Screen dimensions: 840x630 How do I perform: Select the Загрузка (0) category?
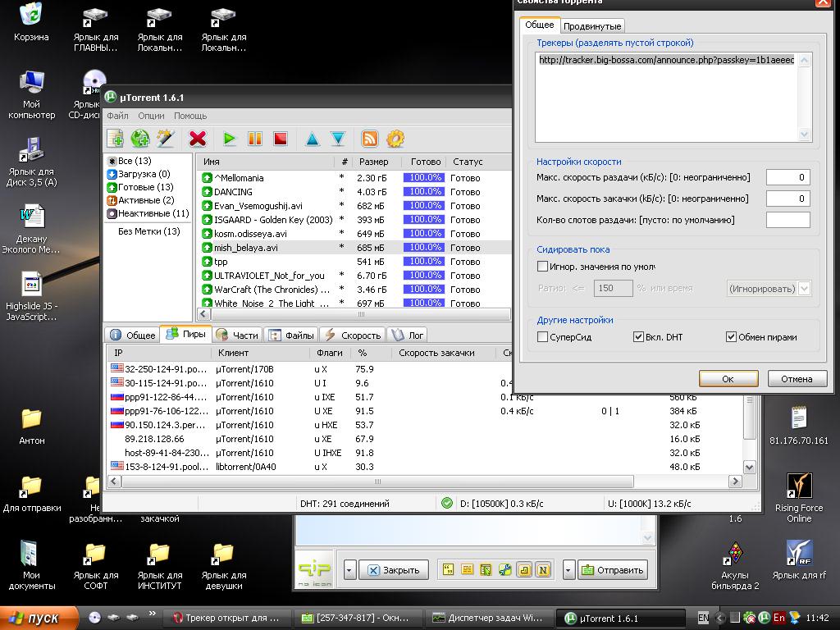click(139, 174)
